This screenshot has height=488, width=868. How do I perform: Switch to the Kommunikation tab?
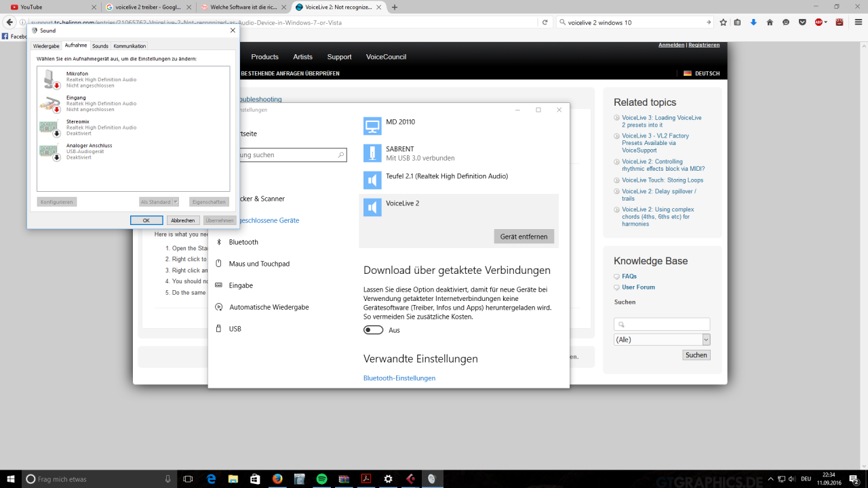(x=130, y=46)
